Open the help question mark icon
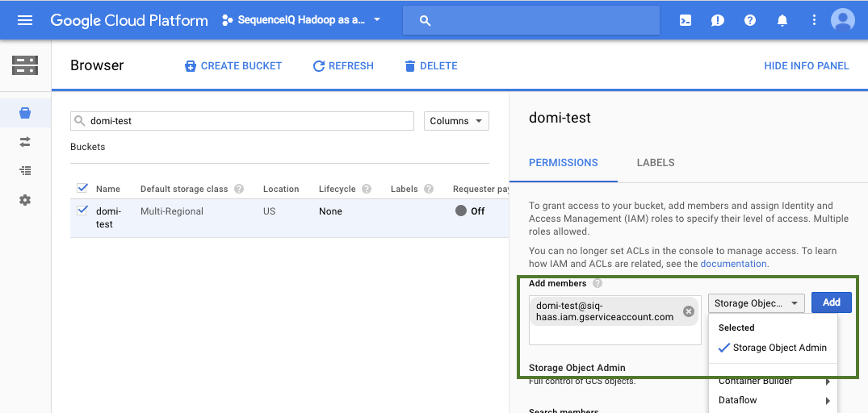 pyautogui.click(x=750, y=20)
